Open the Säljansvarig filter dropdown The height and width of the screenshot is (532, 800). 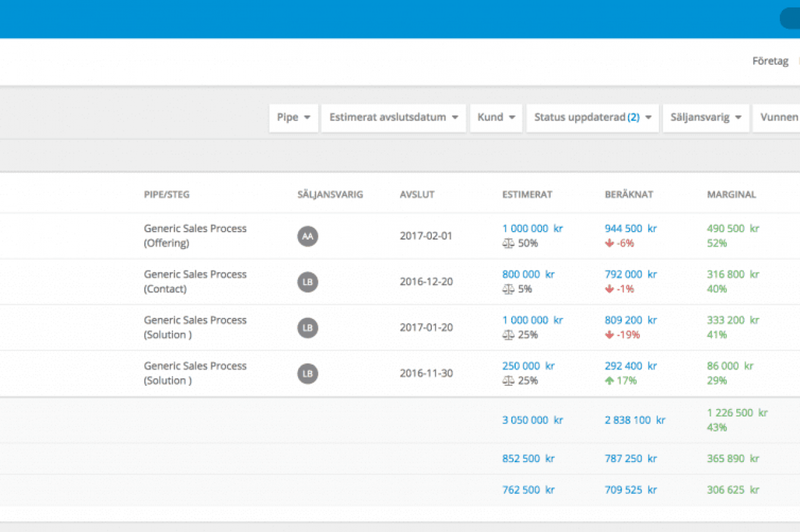point(706,117)
